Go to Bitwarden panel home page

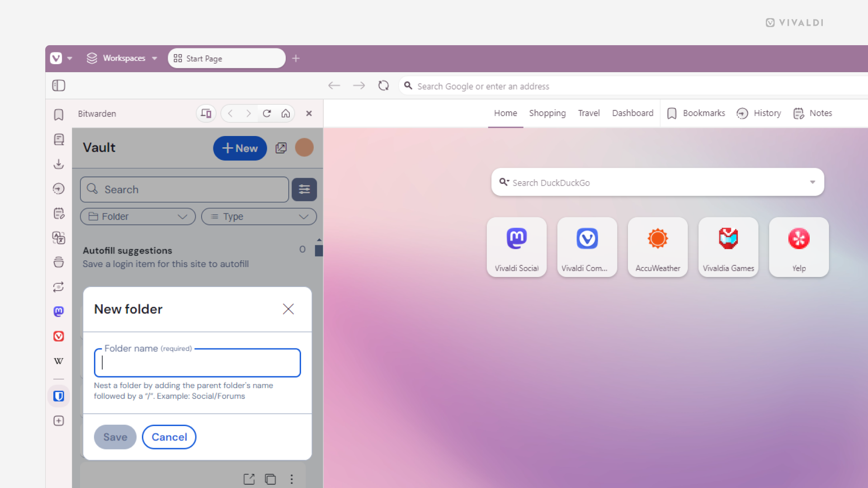point(286,113)
